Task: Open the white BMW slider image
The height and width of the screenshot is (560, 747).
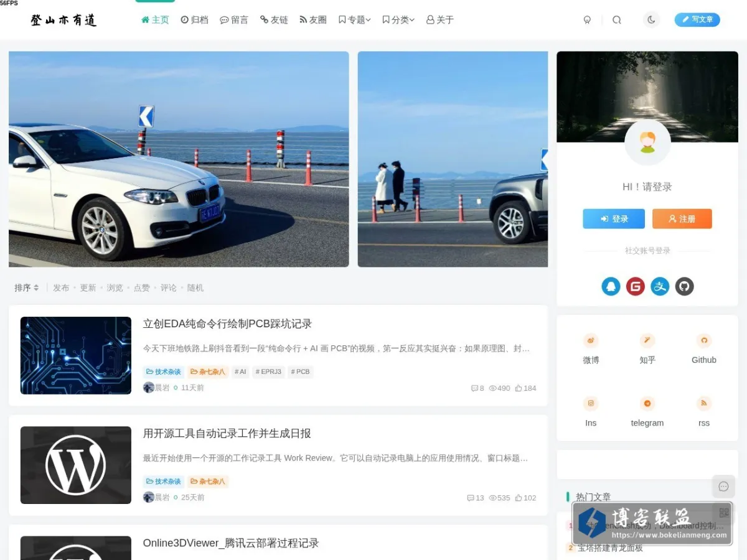Action: click(179, 159)
